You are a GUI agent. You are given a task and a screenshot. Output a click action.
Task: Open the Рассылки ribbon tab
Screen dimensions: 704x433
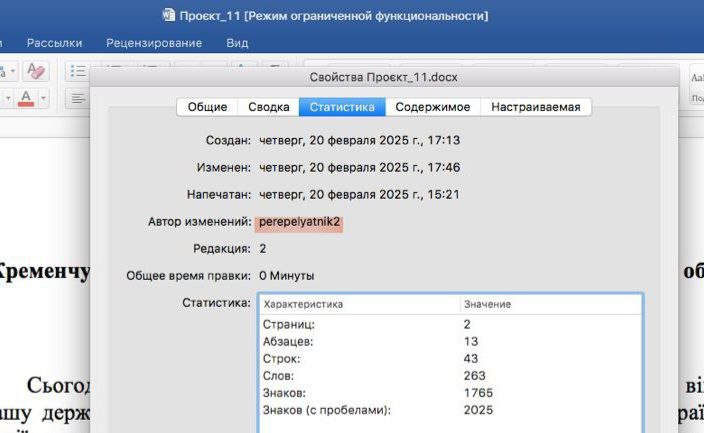(x=54, y=43)
